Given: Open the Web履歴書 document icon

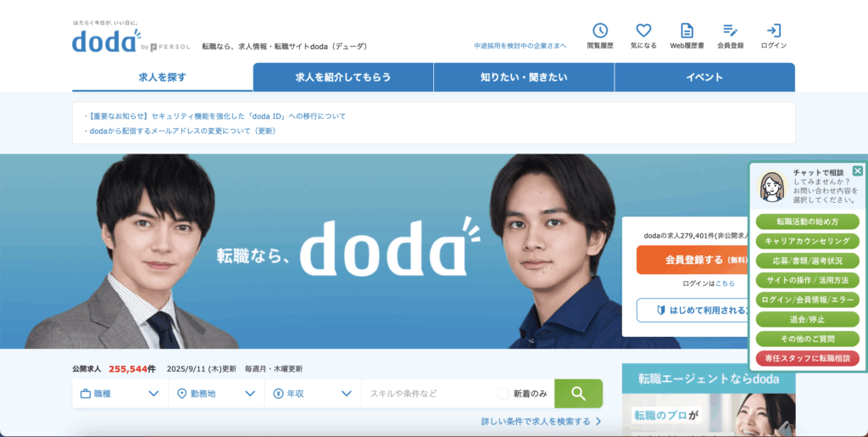Looking at the screenshot, I should [x=687, y=31].
